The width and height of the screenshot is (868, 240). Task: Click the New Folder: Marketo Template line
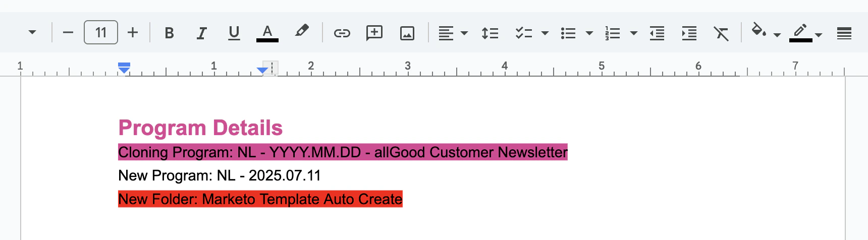[x=260, y=199]
